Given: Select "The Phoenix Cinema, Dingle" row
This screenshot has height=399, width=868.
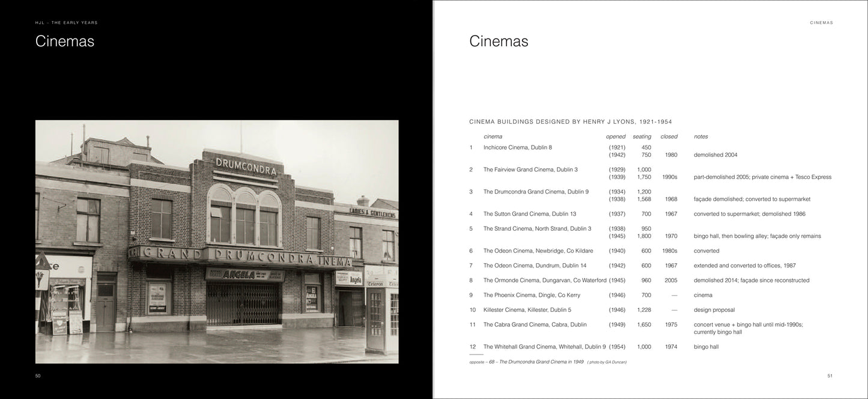Looking at the screenshot, I should click(x=532, y=295).
